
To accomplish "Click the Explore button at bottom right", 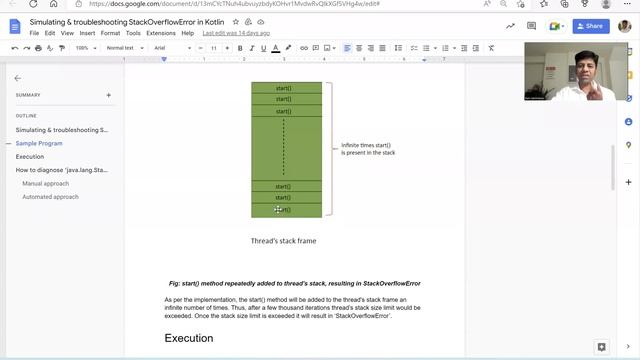I will (x=601, y=347).
